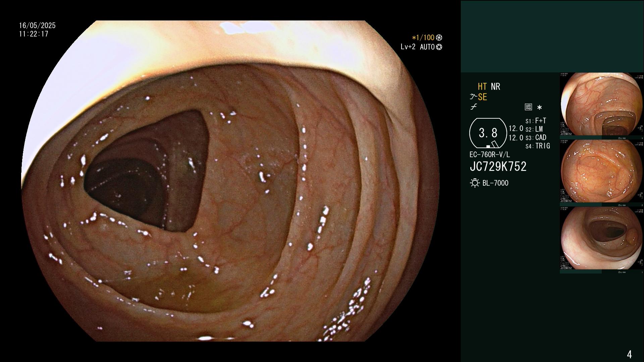This screenshot has width=644, height=362.
Task: Select the HT indicator
Action: click(x=482, y=87)
